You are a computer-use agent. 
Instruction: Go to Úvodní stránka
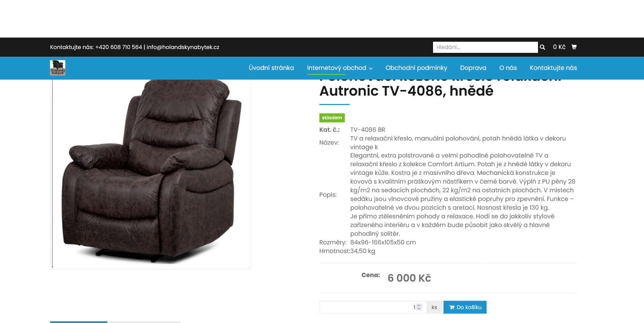tap(271, 68)
